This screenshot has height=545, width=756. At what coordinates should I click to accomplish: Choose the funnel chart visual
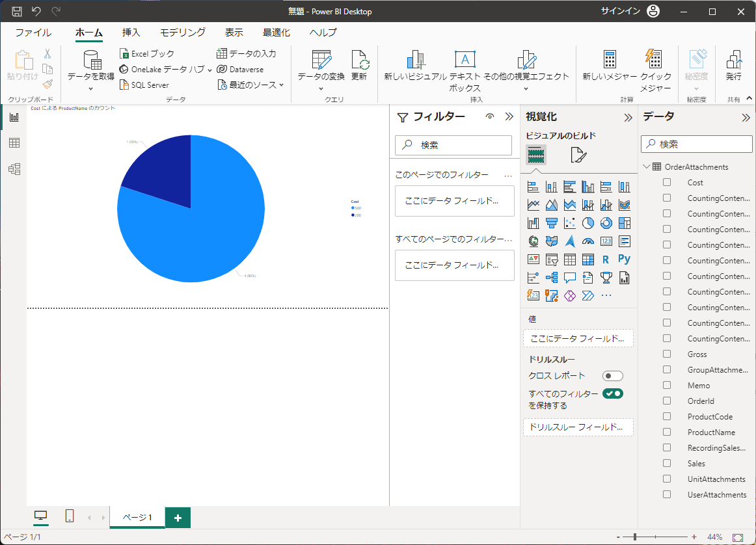pos(552,223)
